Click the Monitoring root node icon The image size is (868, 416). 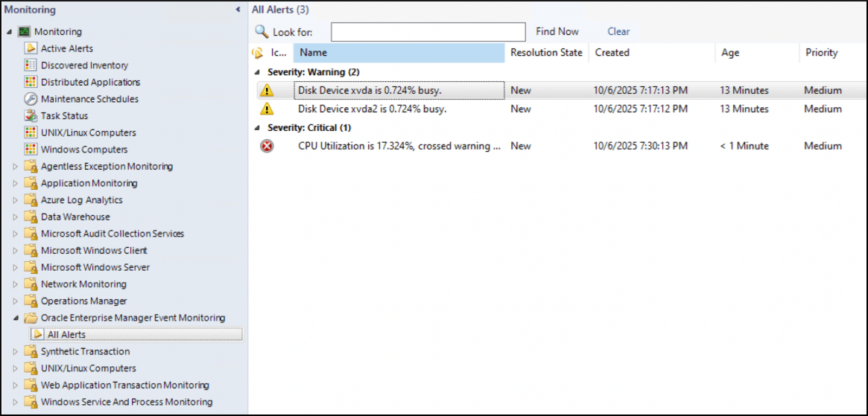25,31
